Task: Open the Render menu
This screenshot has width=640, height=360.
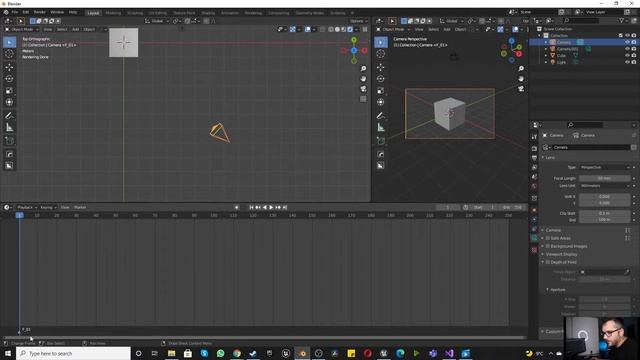Action: tap(40, 12)
